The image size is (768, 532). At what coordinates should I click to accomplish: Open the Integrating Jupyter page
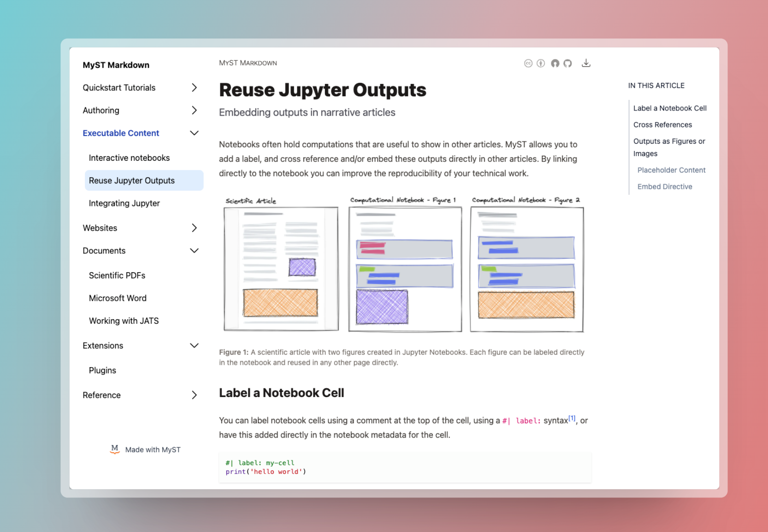(x=124, y=203)
